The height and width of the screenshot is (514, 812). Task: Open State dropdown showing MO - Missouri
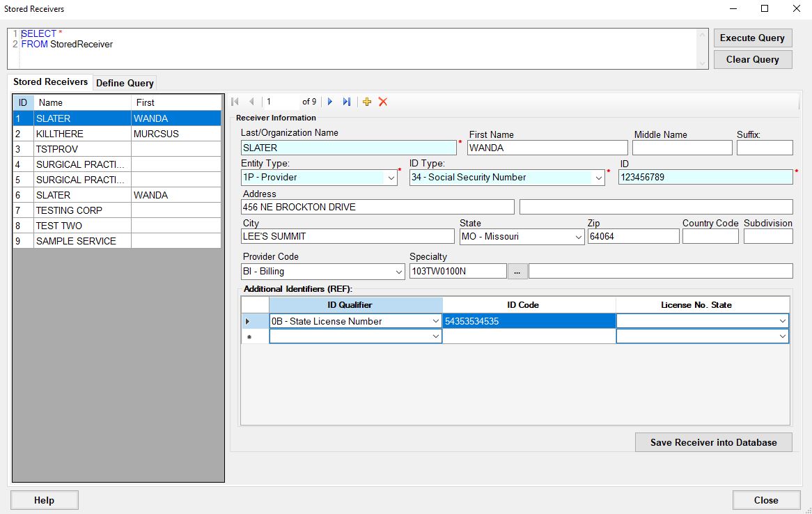(579, 237)
